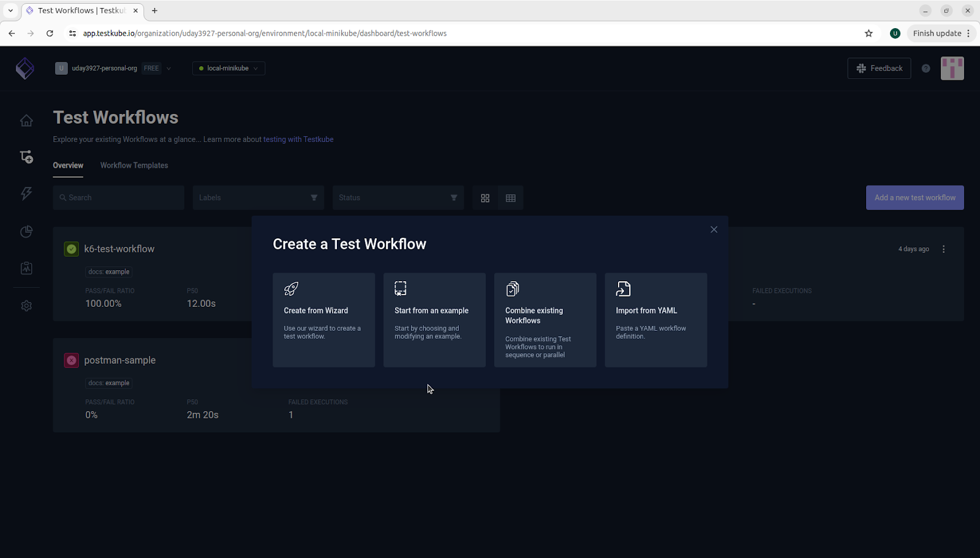Click the 2m 20s P50 value
The height and width of the screenshot is (558, 980).
pos(203,415)
